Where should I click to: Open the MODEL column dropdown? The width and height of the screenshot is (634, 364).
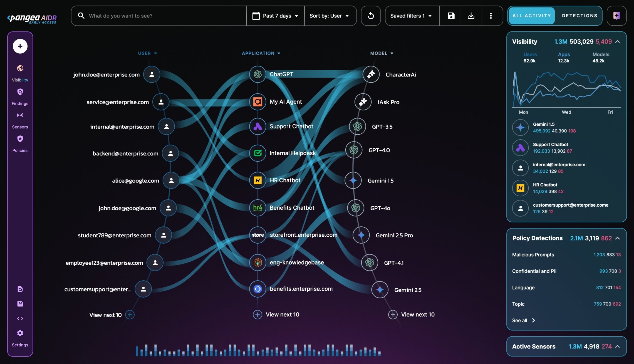click(382, 53)
